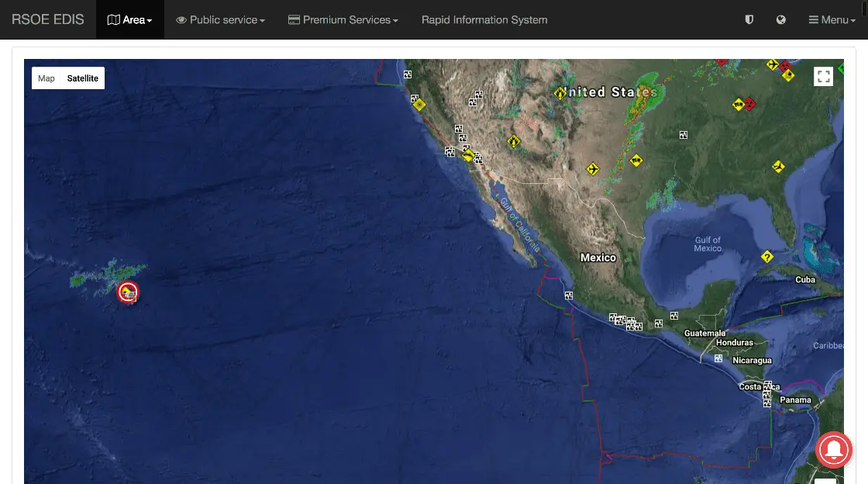Toggle fullscreen view of the map
The width and height of the screenshot is (868, 484).
(x=823, y=77)
